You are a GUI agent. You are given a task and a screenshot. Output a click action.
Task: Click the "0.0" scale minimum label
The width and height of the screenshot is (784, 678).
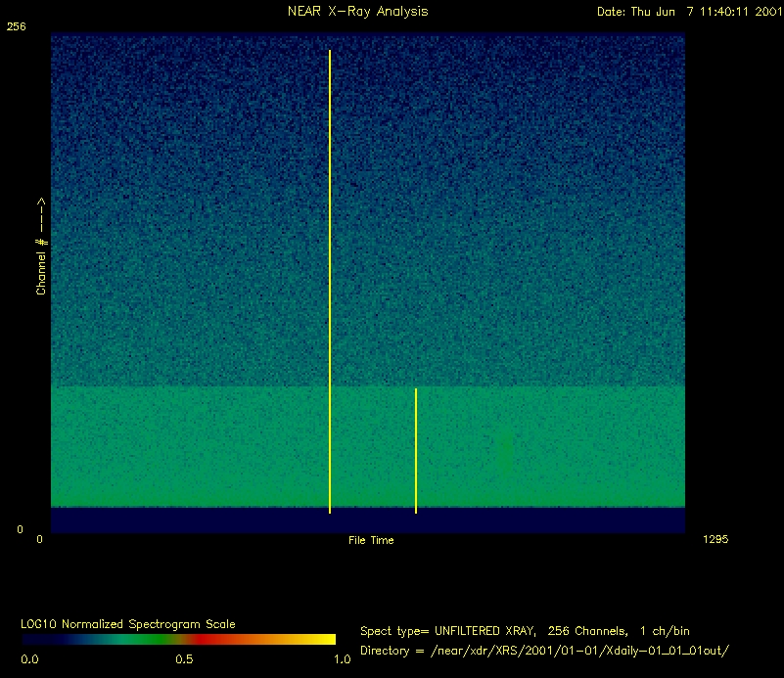coord(29,659)
